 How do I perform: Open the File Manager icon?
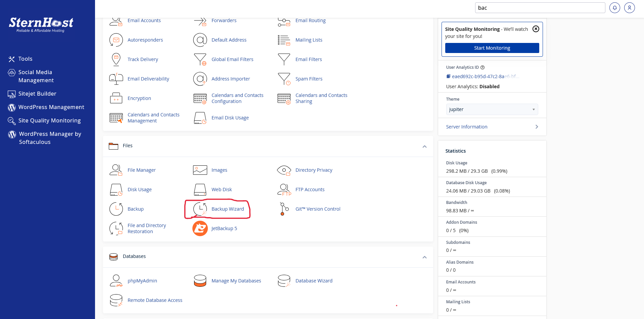[116, 170]
